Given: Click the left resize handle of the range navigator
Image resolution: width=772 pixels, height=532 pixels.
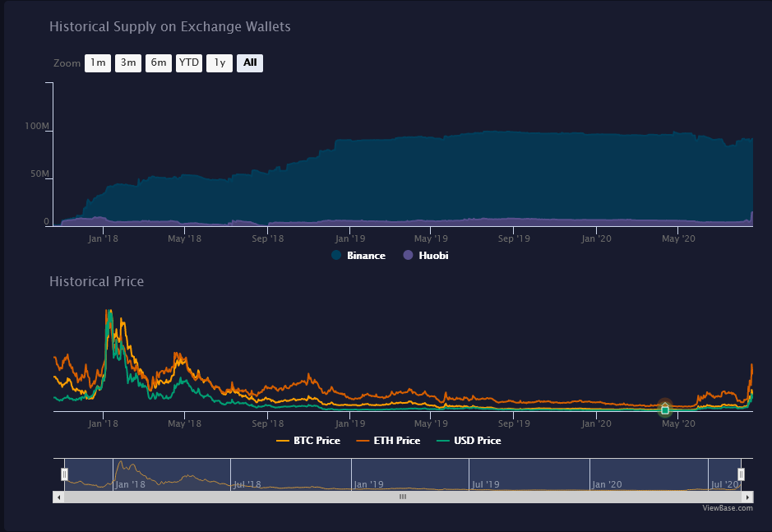Looking at the screenshot, I should [63, 474].
